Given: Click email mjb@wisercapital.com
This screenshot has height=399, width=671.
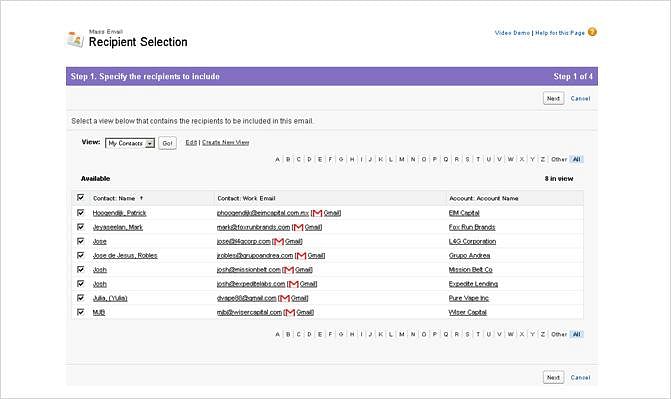Looking at the screenshot, I should click(249, 313).
